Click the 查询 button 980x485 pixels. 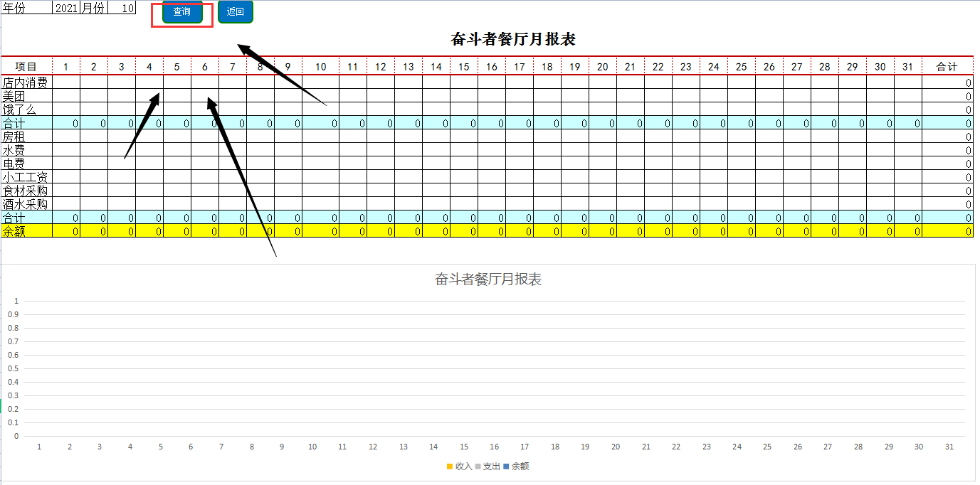(x=182, y=12)
